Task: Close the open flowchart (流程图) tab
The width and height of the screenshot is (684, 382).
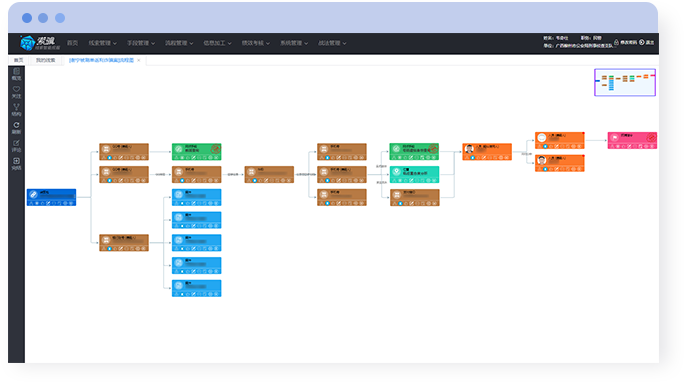Action: pos(139,60)
